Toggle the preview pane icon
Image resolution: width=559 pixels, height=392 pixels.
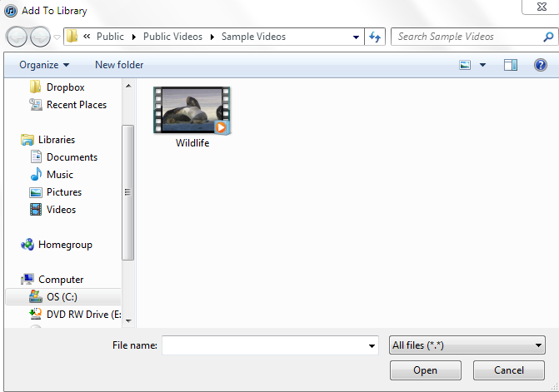[x=511, y=65]
